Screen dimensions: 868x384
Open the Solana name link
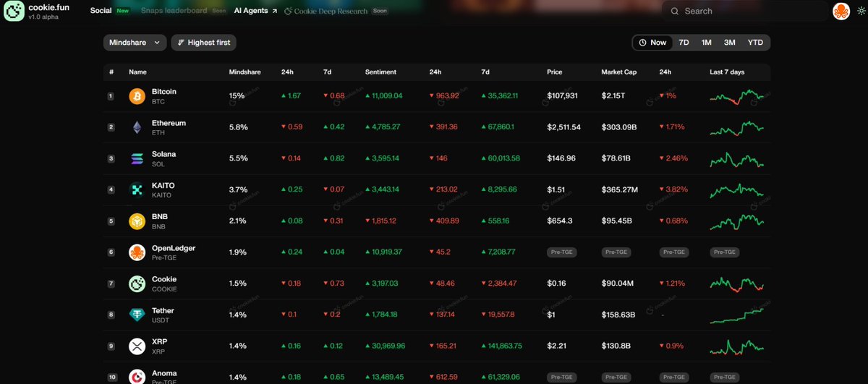(163, 154)
